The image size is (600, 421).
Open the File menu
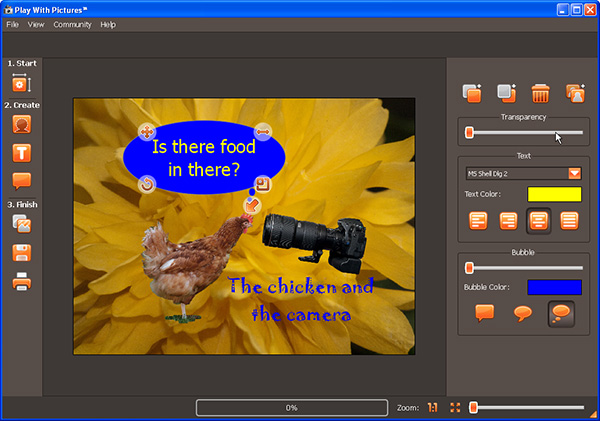pos(13,24)
